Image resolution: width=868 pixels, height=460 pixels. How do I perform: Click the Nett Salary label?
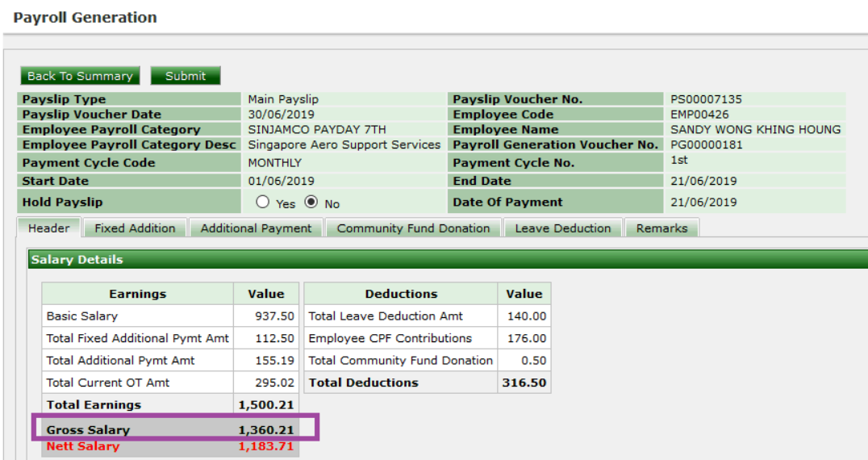83,446
